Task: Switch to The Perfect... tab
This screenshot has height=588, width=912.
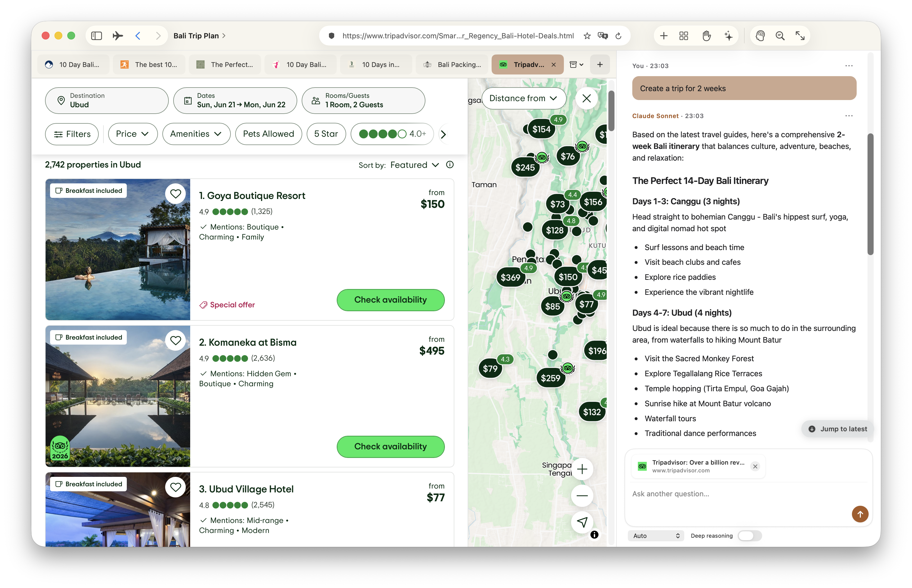Action: [x=225, y=64]
